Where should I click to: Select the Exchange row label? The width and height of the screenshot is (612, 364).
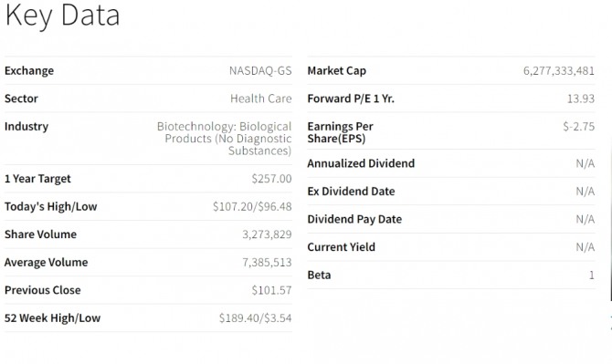pyautogui.click(x=29, y=71)
